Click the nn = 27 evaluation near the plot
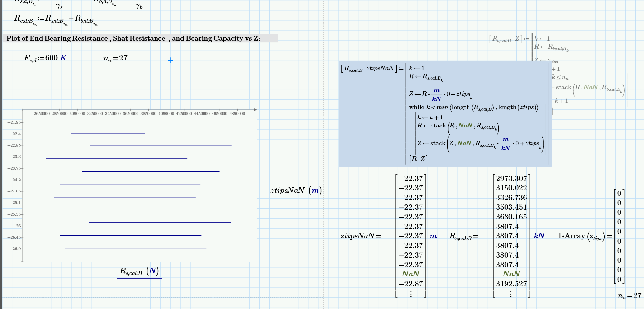The height and width of the screenshot is (309, 644). 114,58
